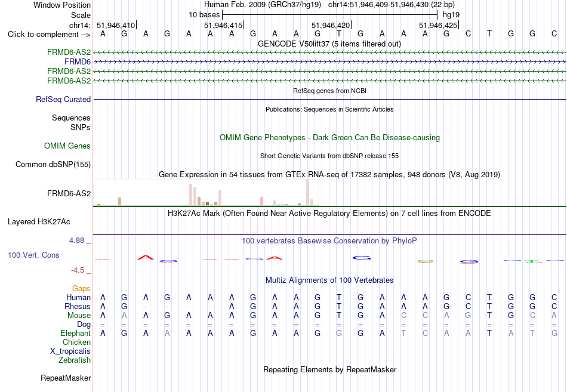This screenshot has width=567, height=392.
Task: Click the SNPs label in the left margin
Action: click(x=81, y=127)
